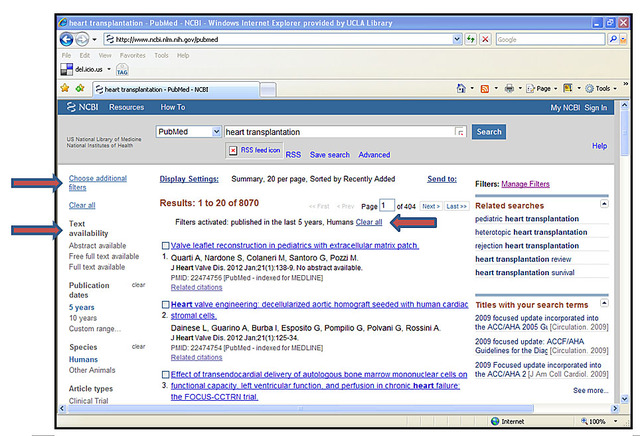640x436 pixels.
Task: Click the Google search box
Action: point(550,39)
